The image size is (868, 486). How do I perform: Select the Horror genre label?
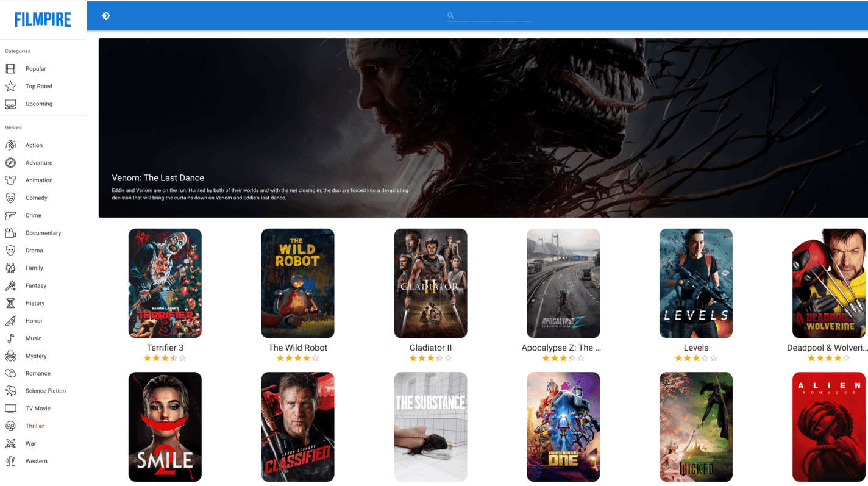(34, 321)
